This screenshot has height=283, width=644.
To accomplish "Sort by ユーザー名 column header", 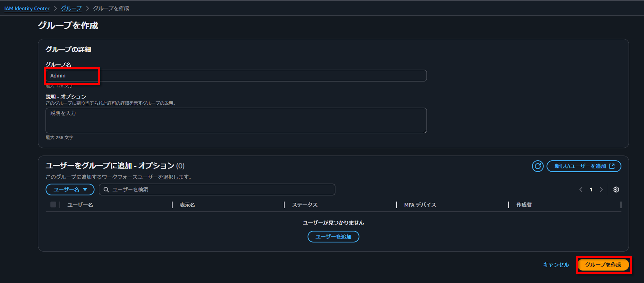I will [x=80, y=205].
